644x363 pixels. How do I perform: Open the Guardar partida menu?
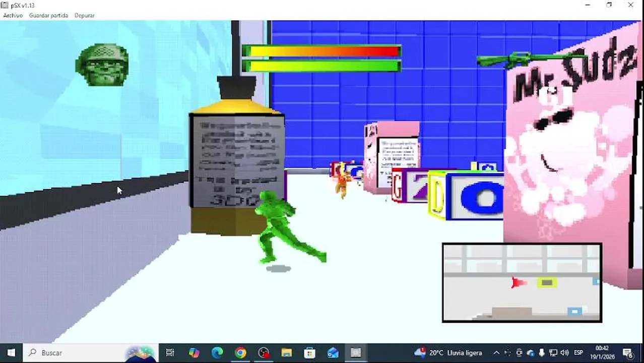pyautogui.click(x=48, y=16)
